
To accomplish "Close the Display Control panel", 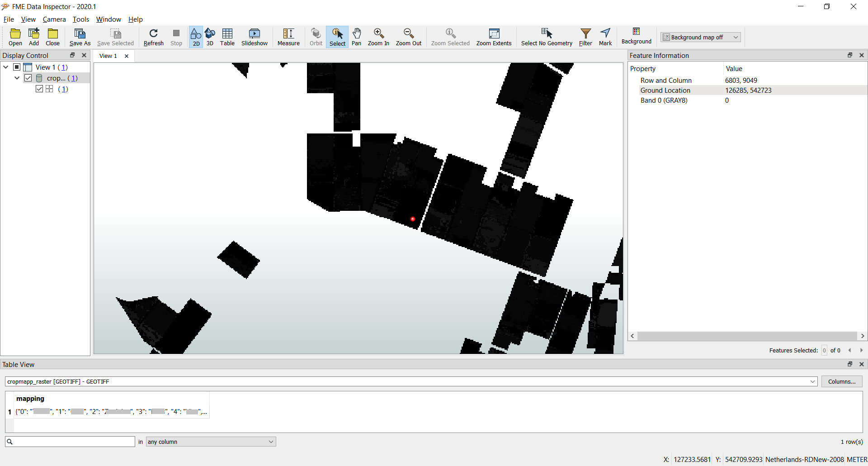I will click(x=84, y=55).
